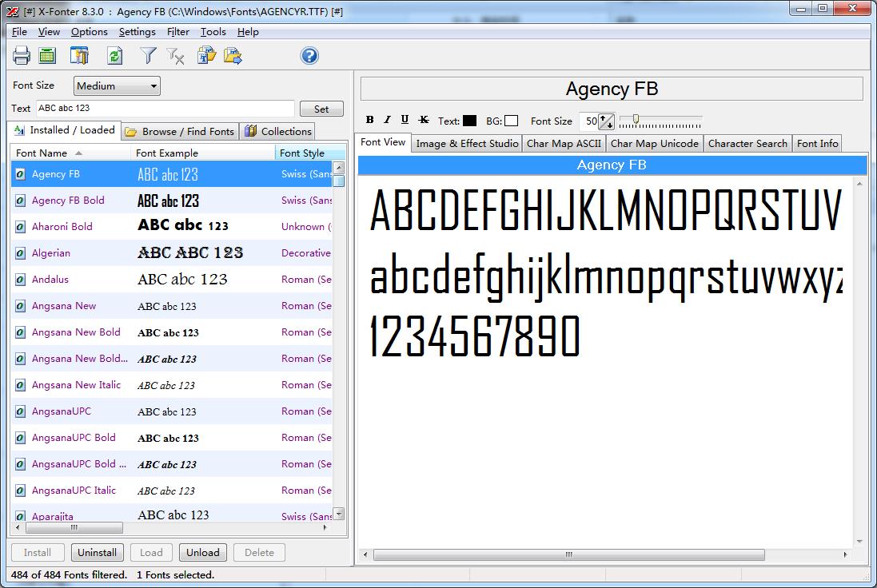Sort list by Font Name column header

click(x=70, y=153)
